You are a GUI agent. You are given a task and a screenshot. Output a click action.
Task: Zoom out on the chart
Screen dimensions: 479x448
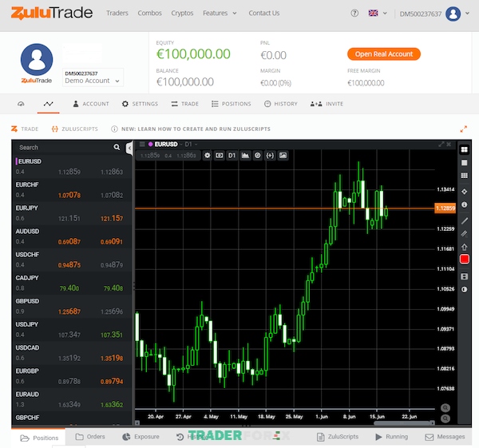445,418
